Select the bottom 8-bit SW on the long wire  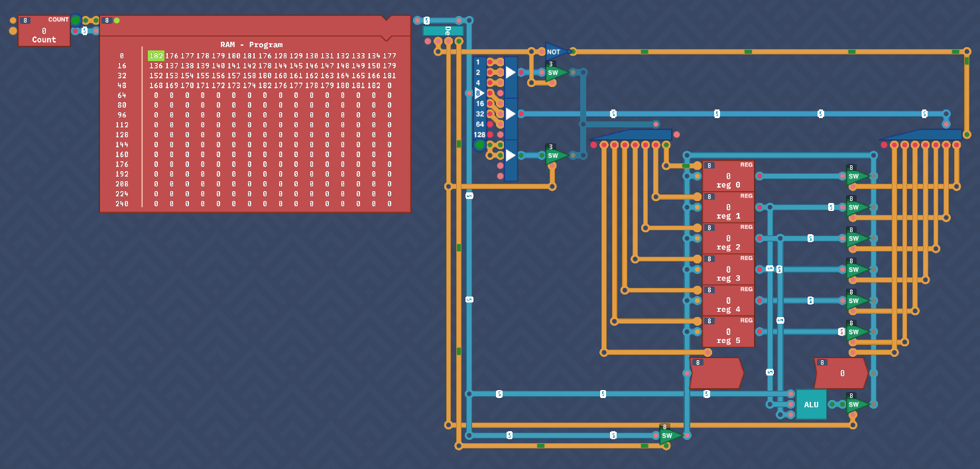pyautogui.click(x=670, y=435)
